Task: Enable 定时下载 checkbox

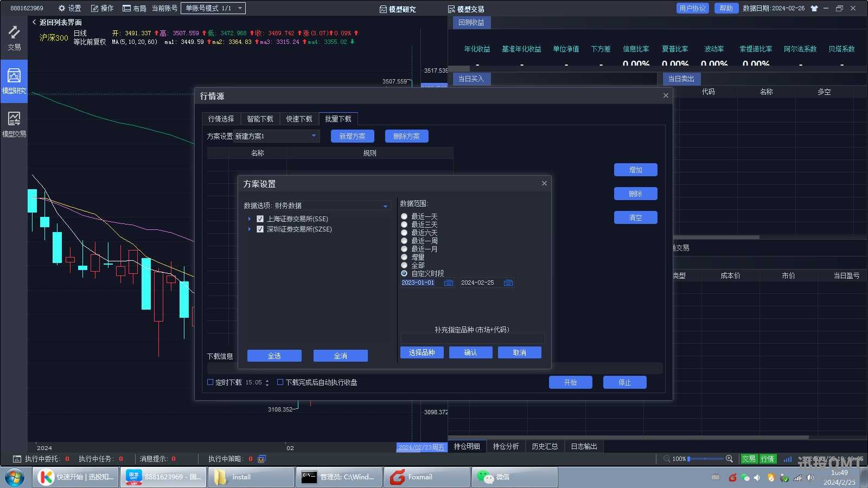Action: (210, 382)
